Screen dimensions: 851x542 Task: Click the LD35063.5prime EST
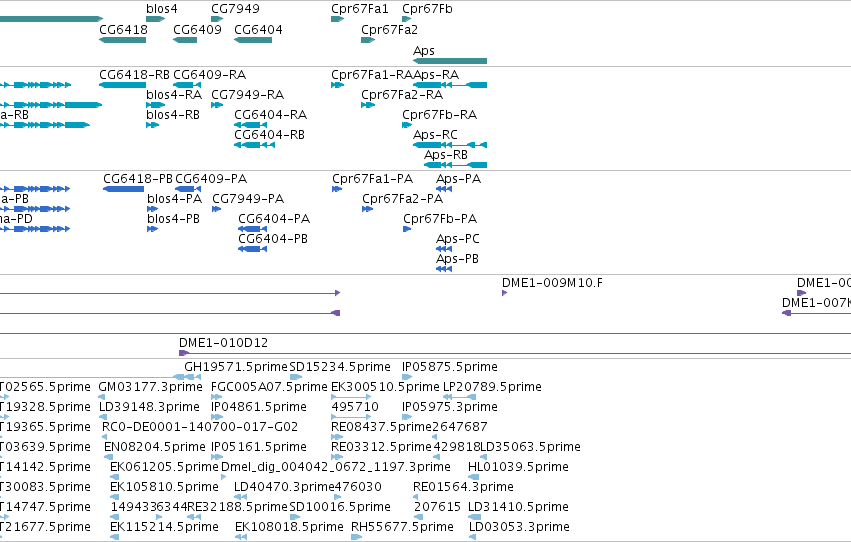(484, 457)
